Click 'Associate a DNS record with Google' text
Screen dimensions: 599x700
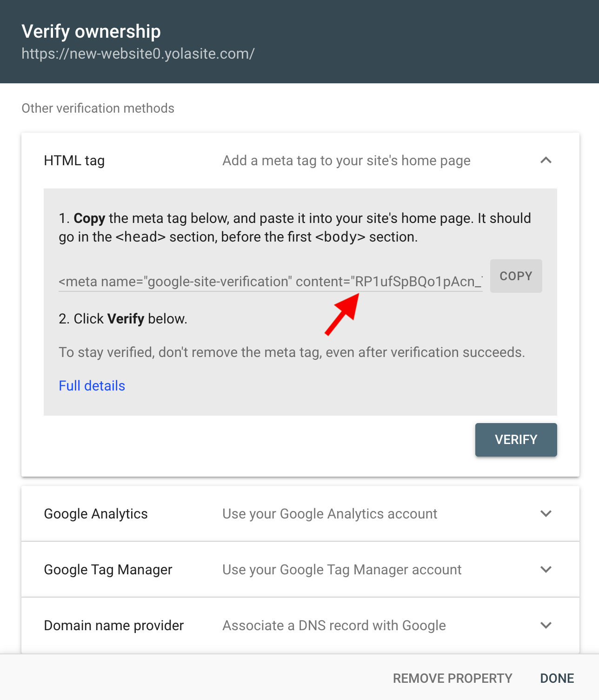tap(334, 626)
